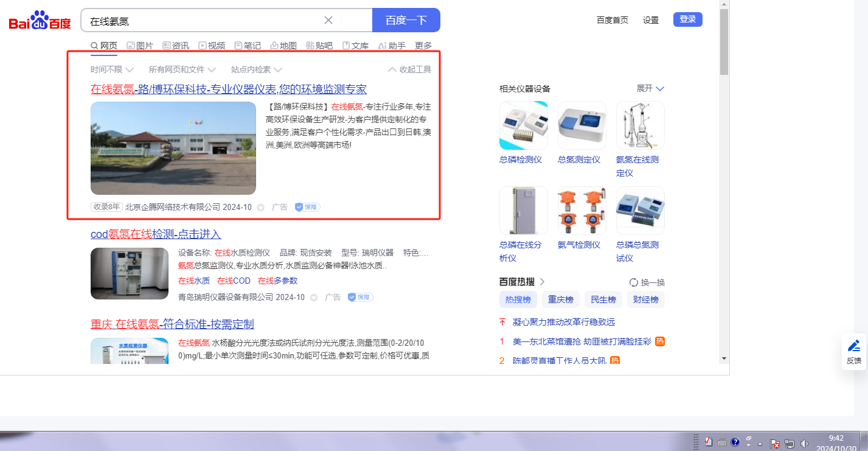
Task: Collapse search tools via 收起工具
Action: coord(409,69)
